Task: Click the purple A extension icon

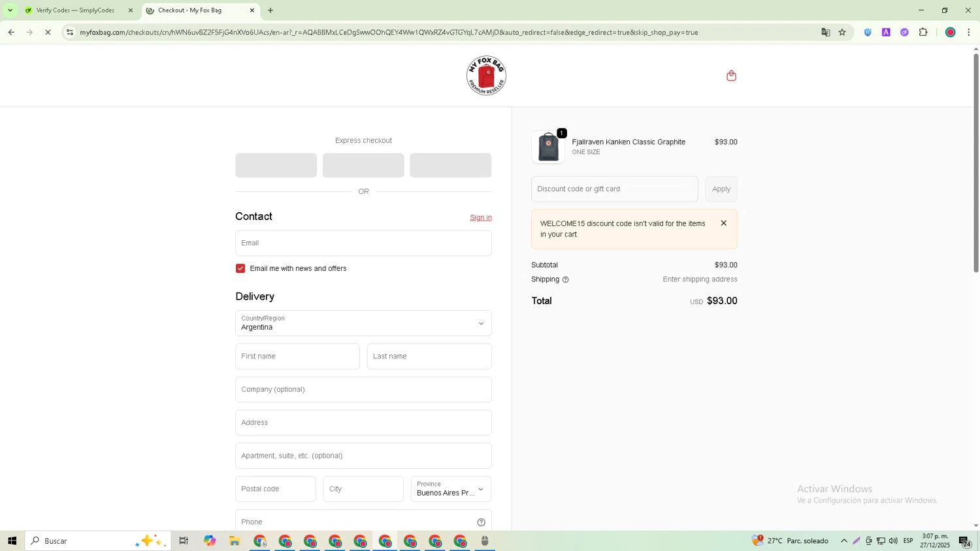Action: (886, 32)
